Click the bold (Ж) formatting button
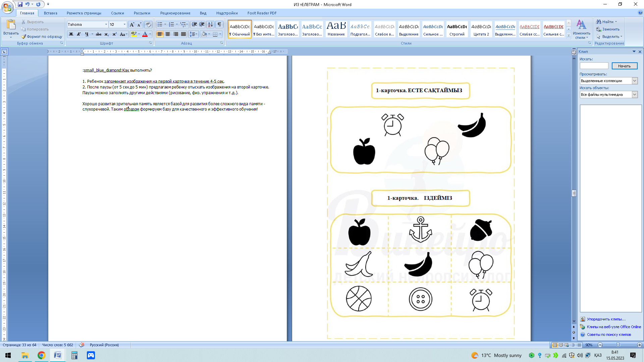This screenshot has width=644, height=362. point(71,34)
